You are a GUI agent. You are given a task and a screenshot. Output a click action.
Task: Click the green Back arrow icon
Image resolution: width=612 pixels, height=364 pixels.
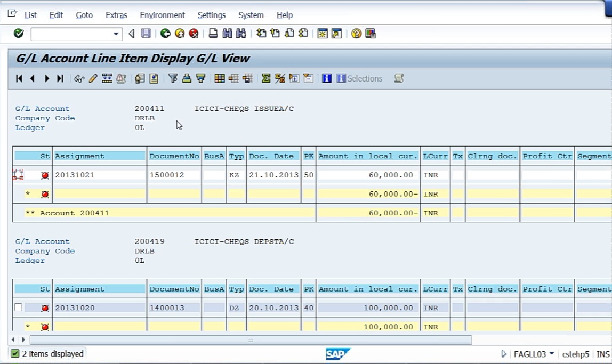click(165, 34)
